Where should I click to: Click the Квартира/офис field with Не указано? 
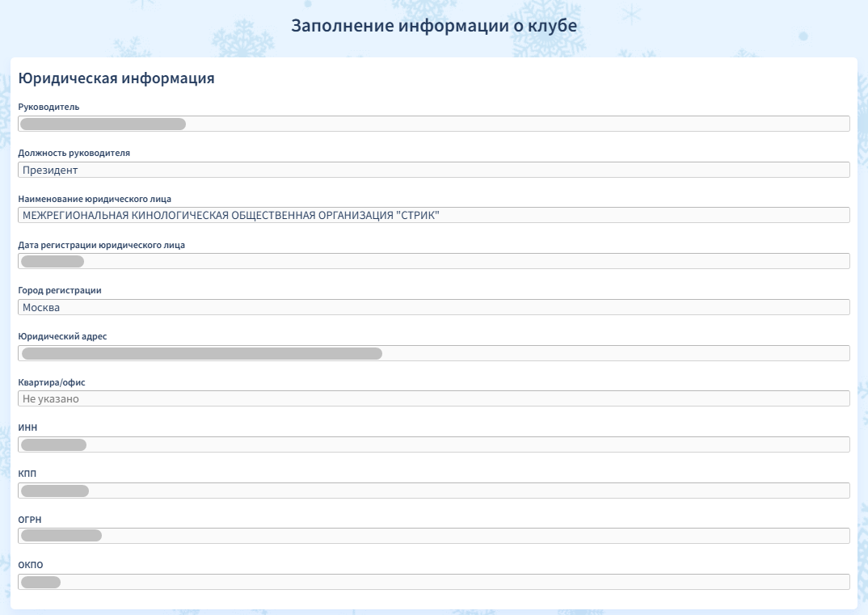(433, 398)
